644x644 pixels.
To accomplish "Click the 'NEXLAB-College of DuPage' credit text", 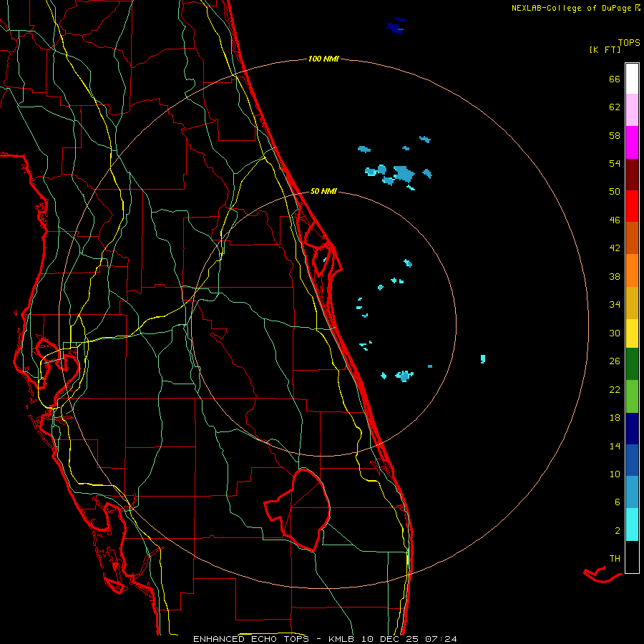I will click(573, 8).
